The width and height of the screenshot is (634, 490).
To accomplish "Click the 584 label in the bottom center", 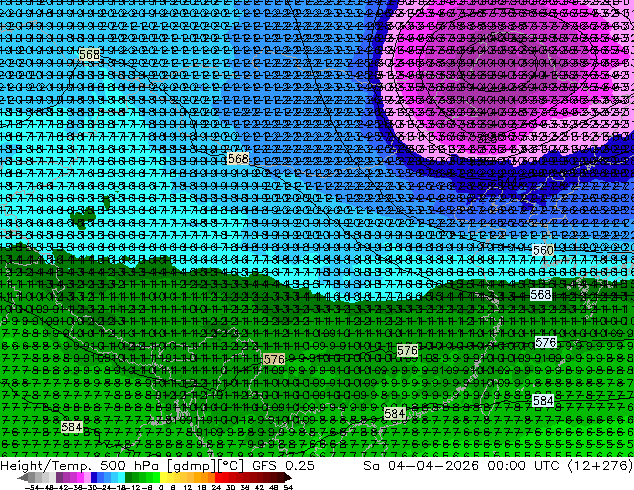I will tap(394, 413).
